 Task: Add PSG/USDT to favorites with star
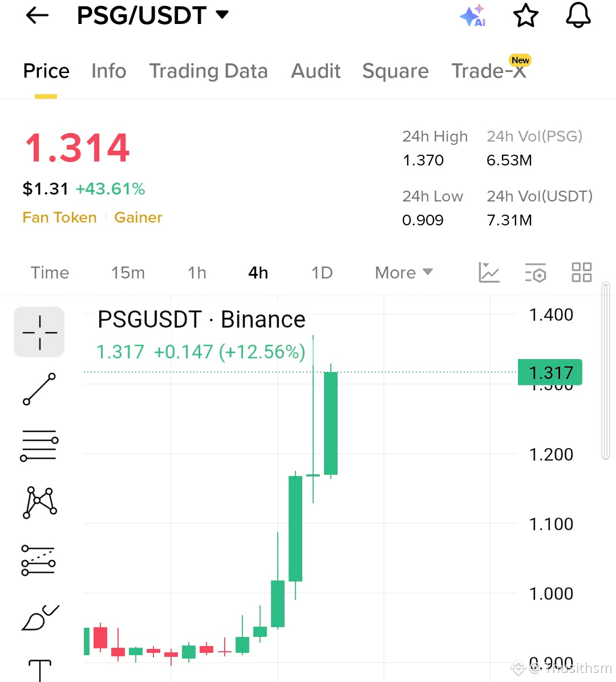[x=525, y=15]
